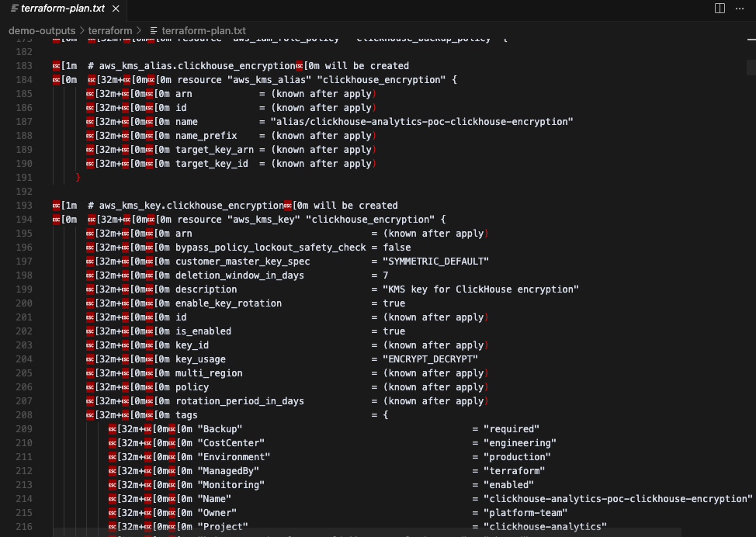Click the "bypass_policy_lockout_safety_check" attribute

click(x=270, y=248)
